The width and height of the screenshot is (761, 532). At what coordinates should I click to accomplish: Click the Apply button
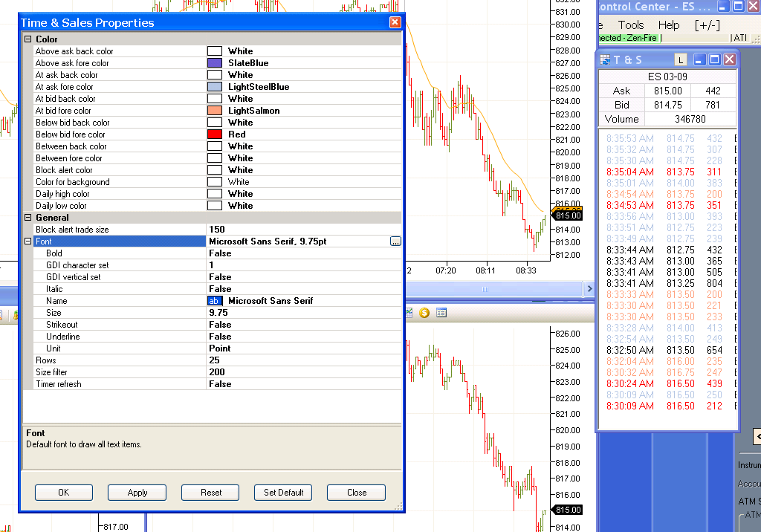pyautogui.click(x=137, y=493)
